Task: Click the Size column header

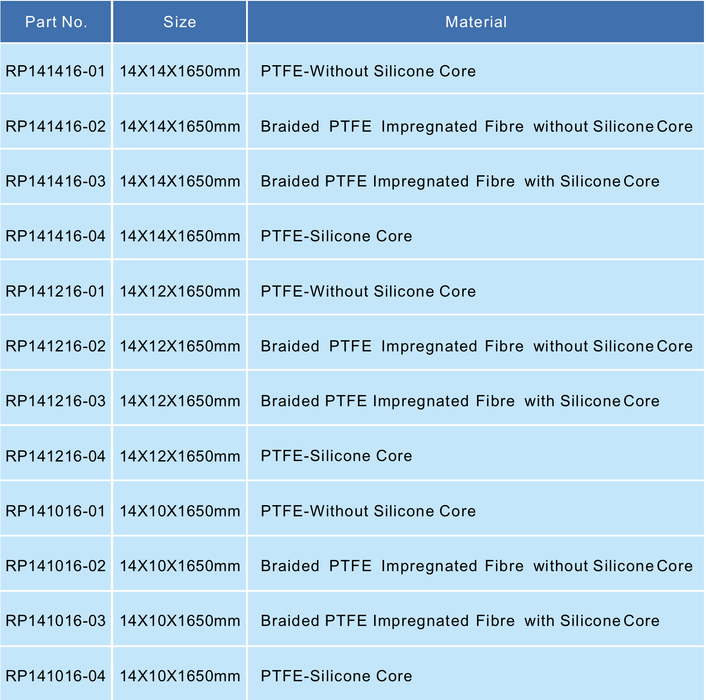Action: click(x=180, y=21)
